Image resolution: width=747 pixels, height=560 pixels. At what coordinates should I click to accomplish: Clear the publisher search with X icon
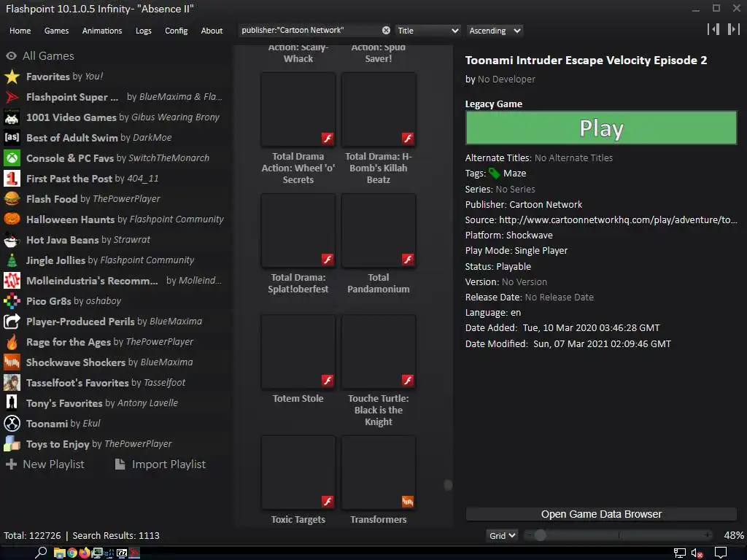point(386,31)
